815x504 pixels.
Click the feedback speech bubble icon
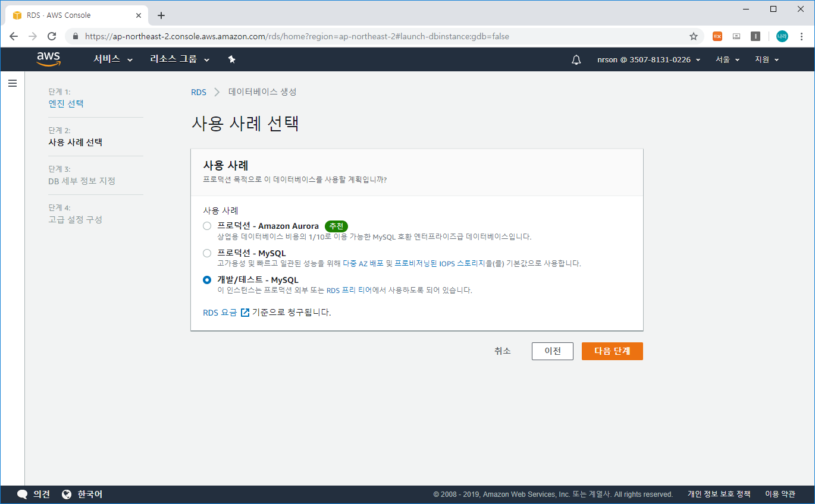pos(23,494)
